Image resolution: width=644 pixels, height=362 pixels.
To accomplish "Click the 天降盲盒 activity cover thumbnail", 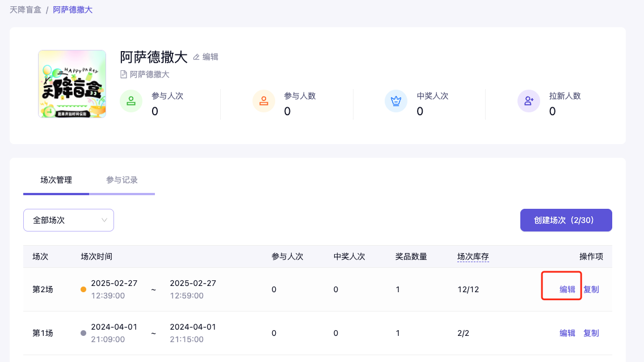I will [x=72, y=84].
